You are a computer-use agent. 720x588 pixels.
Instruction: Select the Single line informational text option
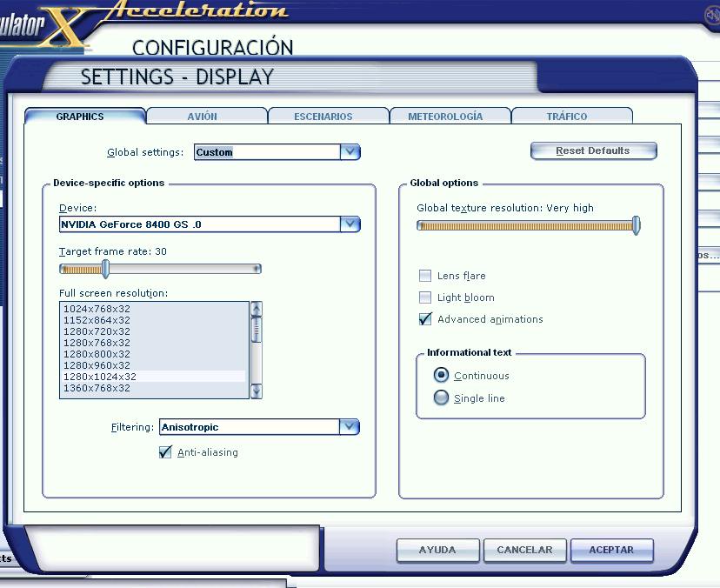tap(443, 398)
